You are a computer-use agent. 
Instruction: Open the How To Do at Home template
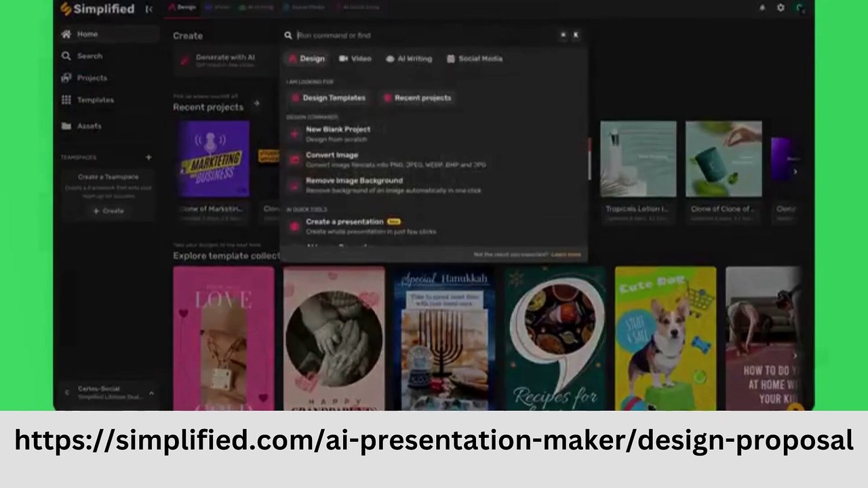764,338
